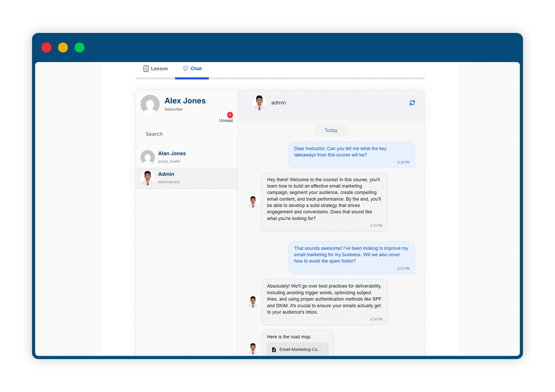Switch to the Chat tab
555x392 pixels.
(x=192, y=69)
